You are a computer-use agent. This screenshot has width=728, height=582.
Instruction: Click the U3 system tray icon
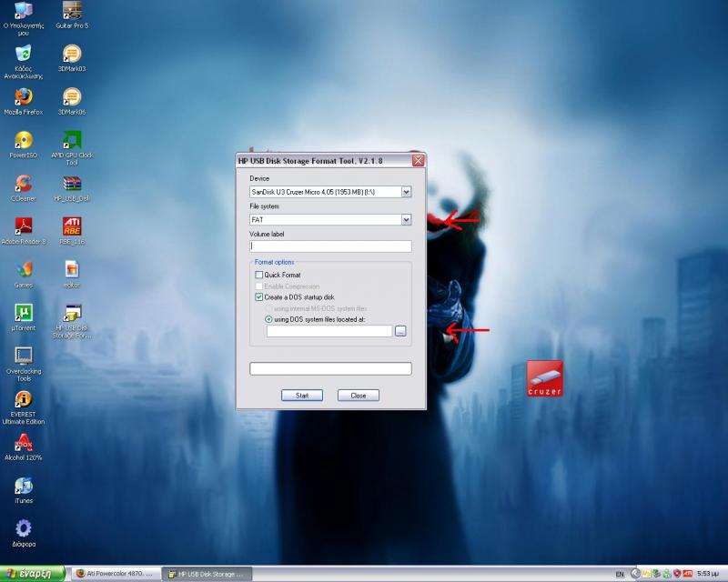click(646, 574)
